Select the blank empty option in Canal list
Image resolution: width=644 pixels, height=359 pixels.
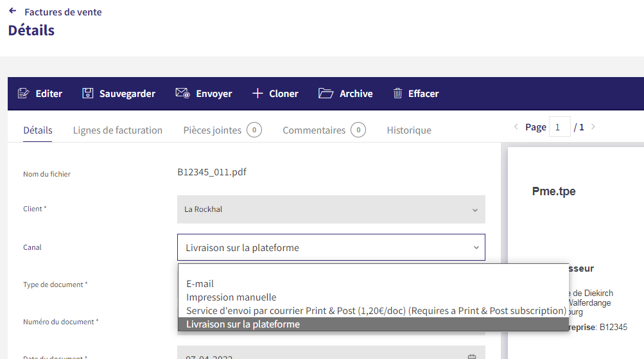point(373,271)
